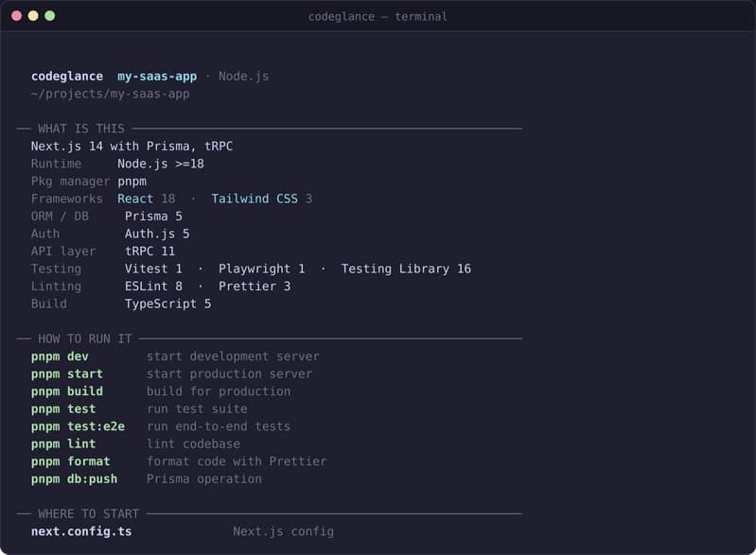Viewport: 756px width, 555px height.
Task: Click 'Testing Library 16' in Testing row
Action: click(406, 269)
